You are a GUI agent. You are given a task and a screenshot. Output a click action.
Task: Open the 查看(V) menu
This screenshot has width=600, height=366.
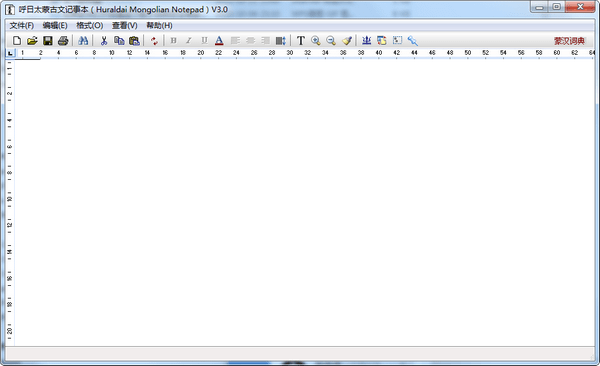pos(125,26)
